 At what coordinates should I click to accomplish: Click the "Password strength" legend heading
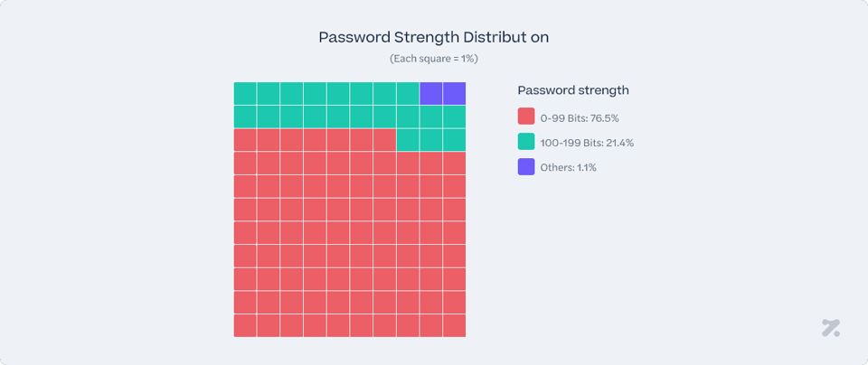573,90
